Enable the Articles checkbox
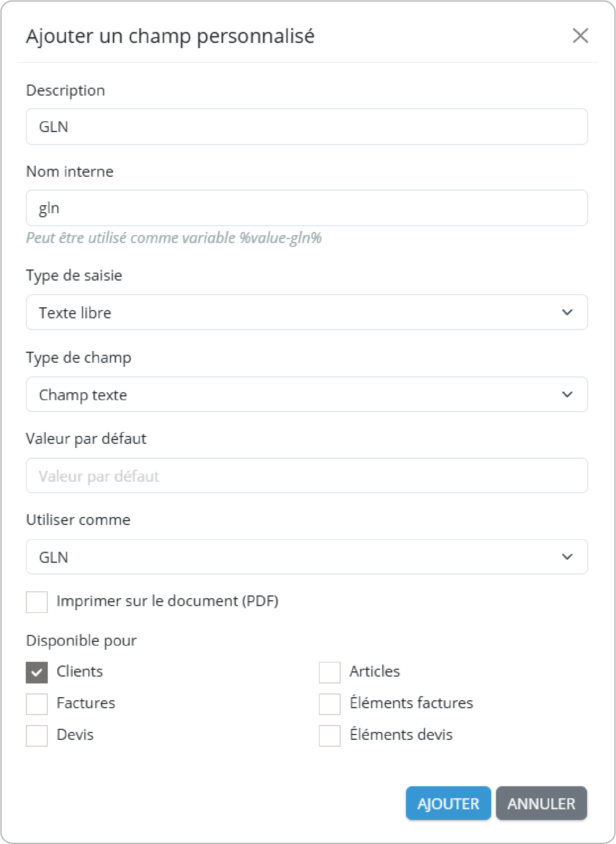This screenshot has width=616, height=844. point(330,672)
